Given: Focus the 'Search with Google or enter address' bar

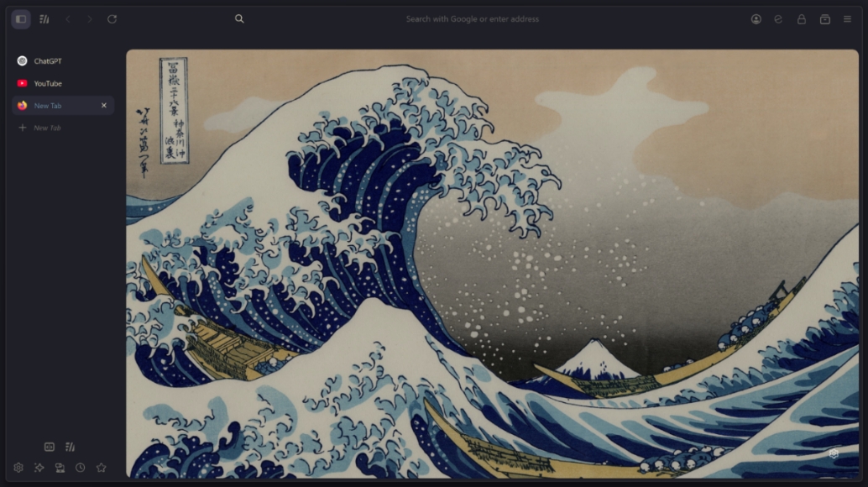Looking at the screenshot, I should pos(473,18).
